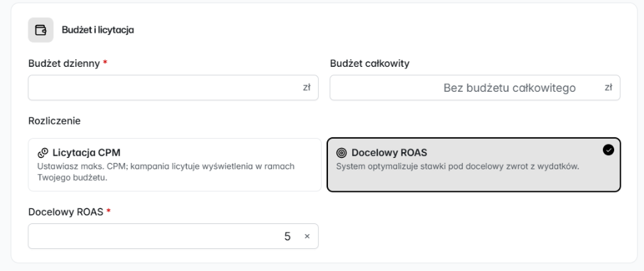Select the Licytacja CPM billing option

[x=175, y=165]
